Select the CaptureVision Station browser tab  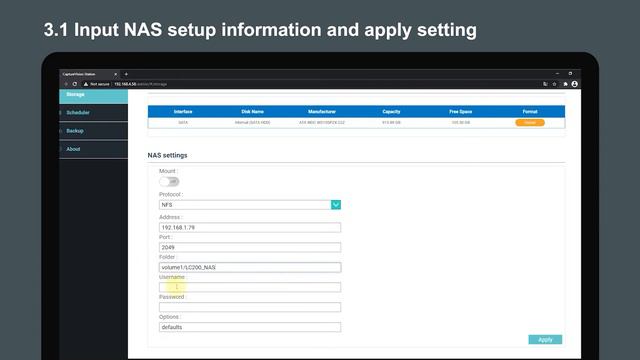pyautogui.click(x=89, y=74)
